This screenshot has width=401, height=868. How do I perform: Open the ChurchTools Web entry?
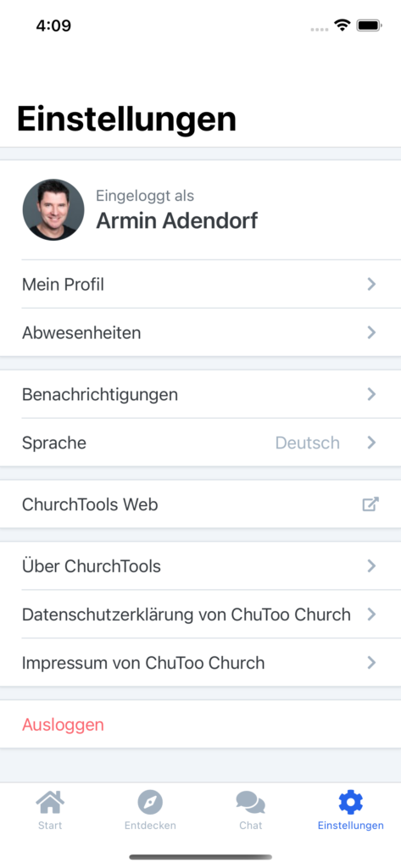click(200, 504)
